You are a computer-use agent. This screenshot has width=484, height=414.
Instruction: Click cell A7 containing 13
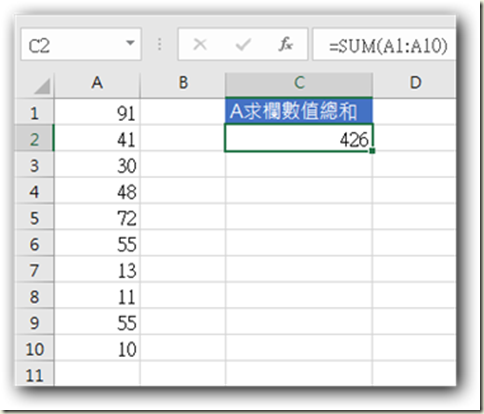click(97, 270)
